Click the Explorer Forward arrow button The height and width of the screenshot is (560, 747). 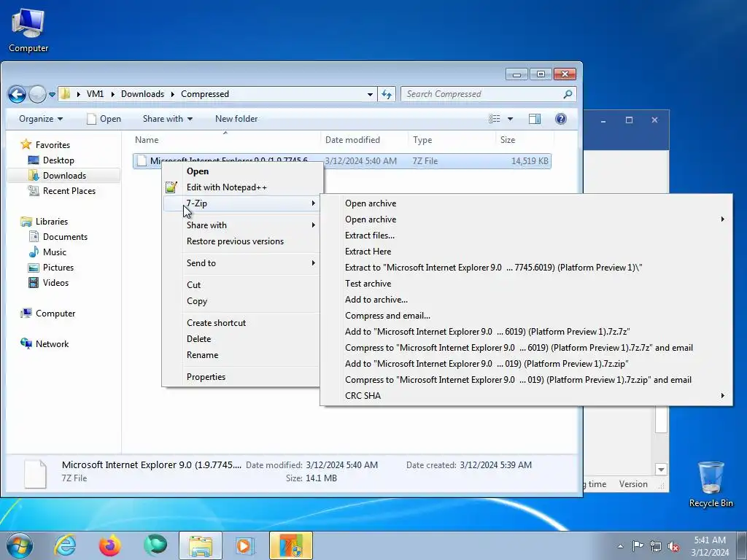(x=37, y=94)
